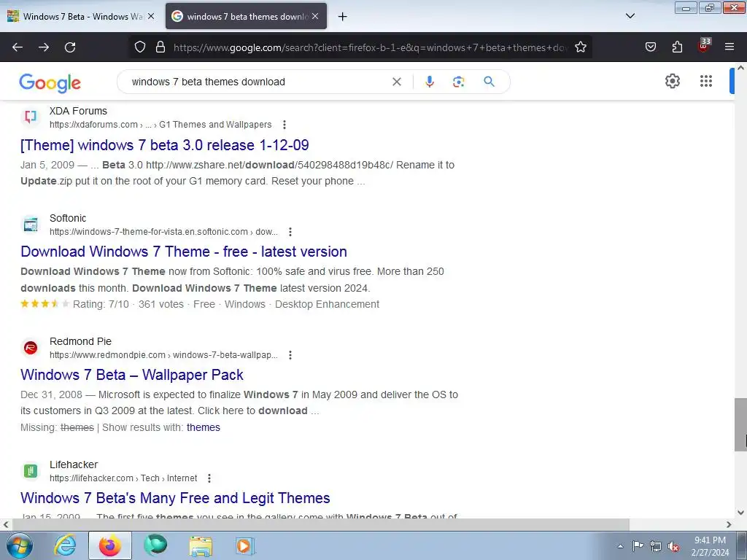Open the Windows Start orb
The width and height of the screenshot is (747, 560).
(x=20, y=545)
